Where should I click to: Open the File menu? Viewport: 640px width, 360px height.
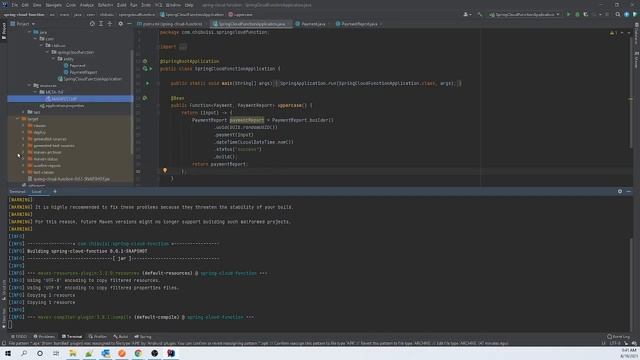point(14,5)
